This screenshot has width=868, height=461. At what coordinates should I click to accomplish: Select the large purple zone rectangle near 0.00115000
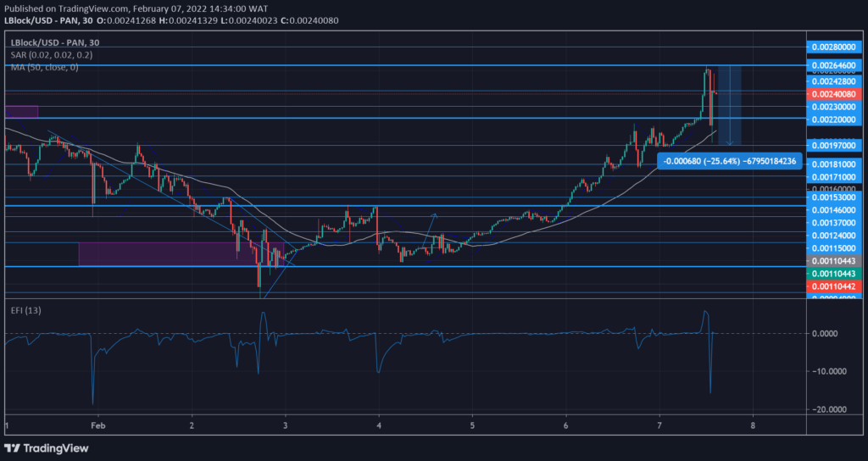pyautogui.click(x=181, y=254)
